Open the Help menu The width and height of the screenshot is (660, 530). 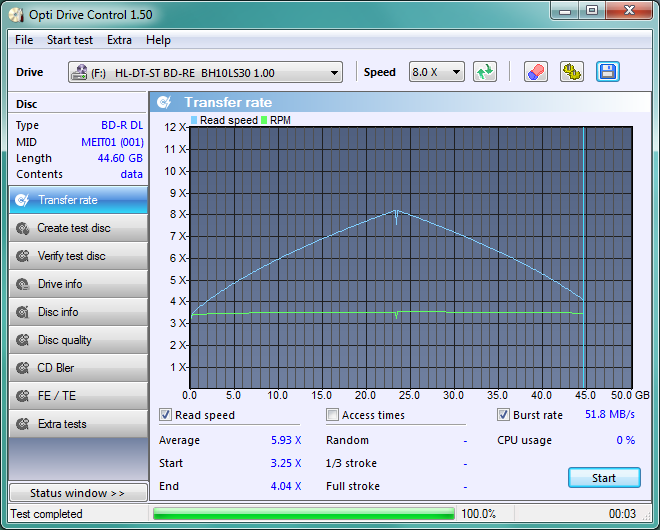point(158,40)
